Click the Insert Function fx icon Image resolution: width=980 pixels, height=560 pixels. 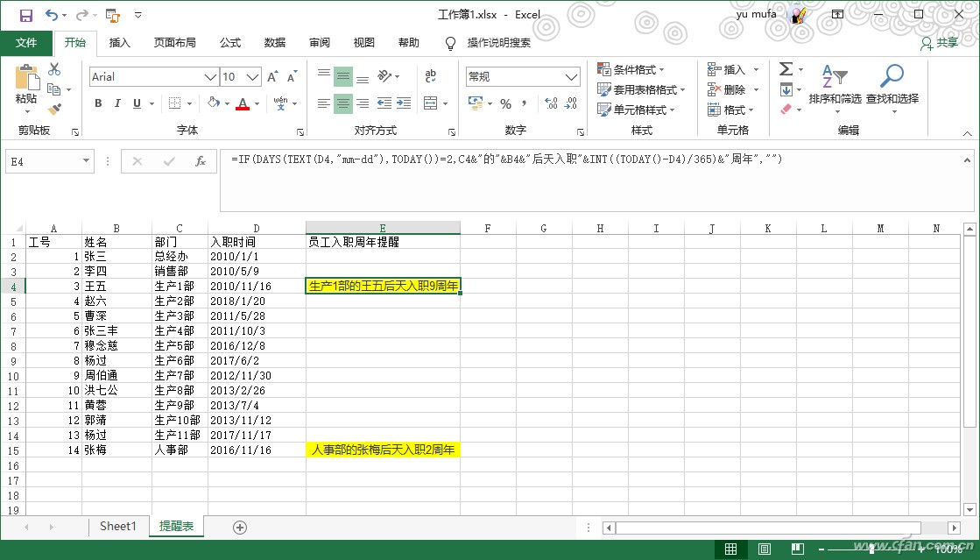pyautogui.click(x=200, y=161)
